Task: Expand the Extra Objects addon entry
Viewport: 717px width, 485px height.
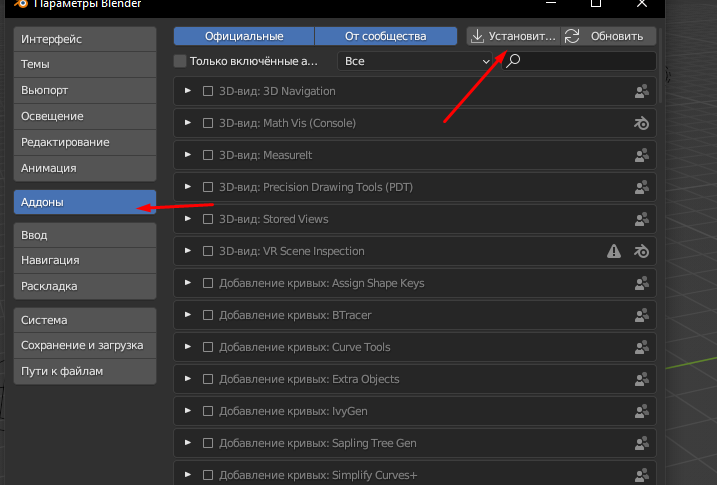Action: tap(188, 379)
